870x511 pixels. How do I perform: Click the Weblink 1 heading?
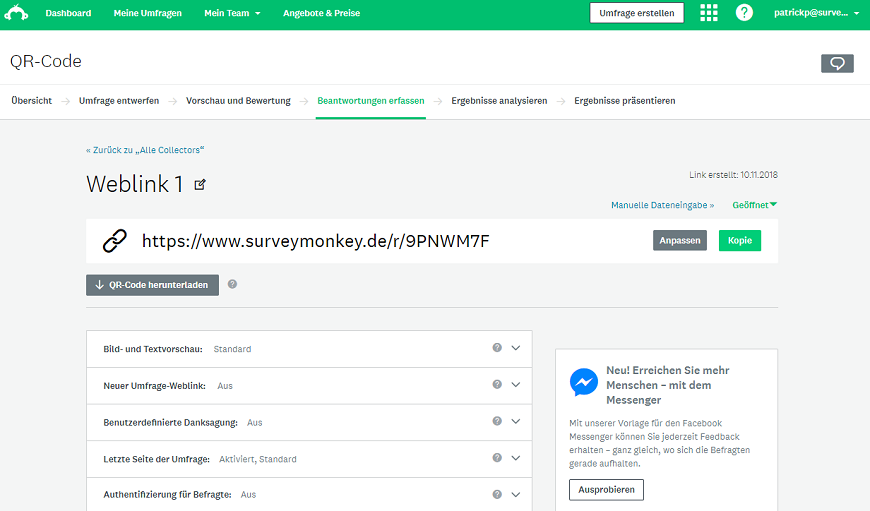[x=134, y=184]
